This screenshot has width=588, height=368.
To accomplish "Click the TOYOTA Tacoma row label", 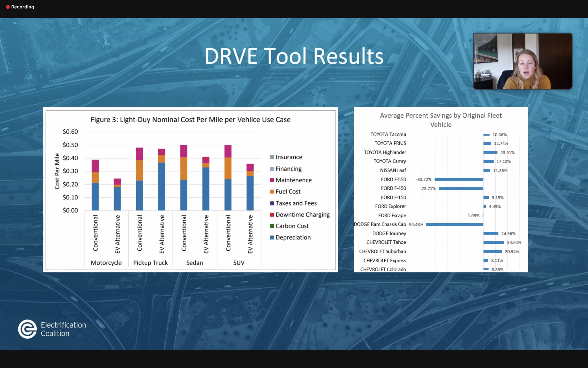I will pyautogui.click(x=388, y=134).
